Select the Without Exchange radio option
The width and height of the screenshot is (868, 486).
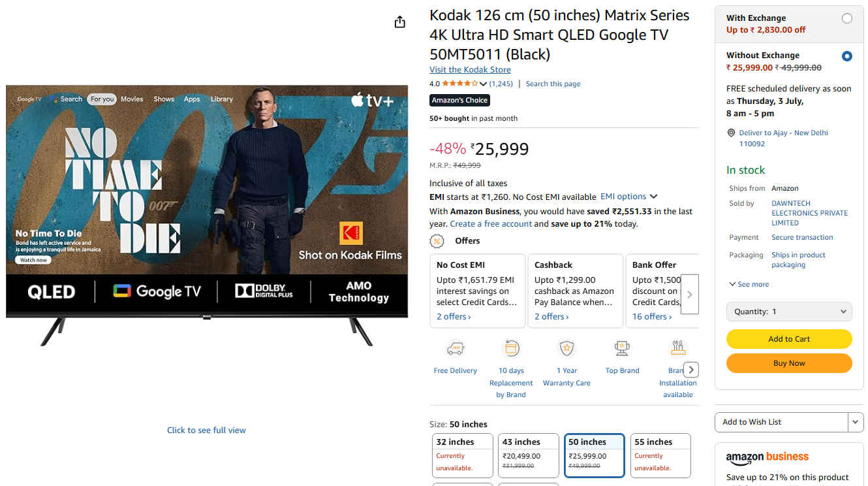846,56
